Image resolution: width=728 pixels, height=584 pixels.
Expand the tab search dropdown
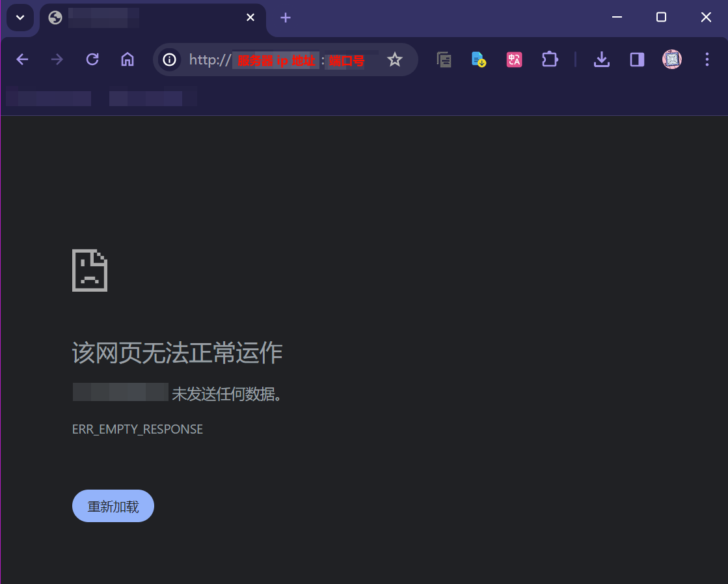click(20, 18)
